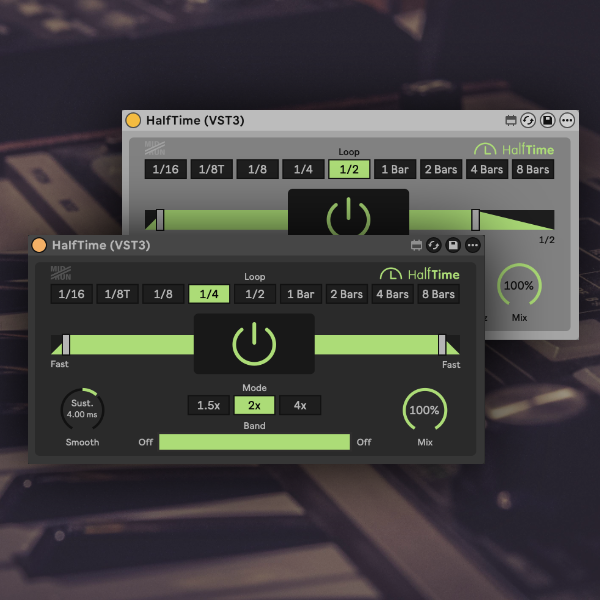Viewport: 600px width, 600px height.
Task: Click the green Band range bar
Action: pyautogui.click(x=254, y=442)
